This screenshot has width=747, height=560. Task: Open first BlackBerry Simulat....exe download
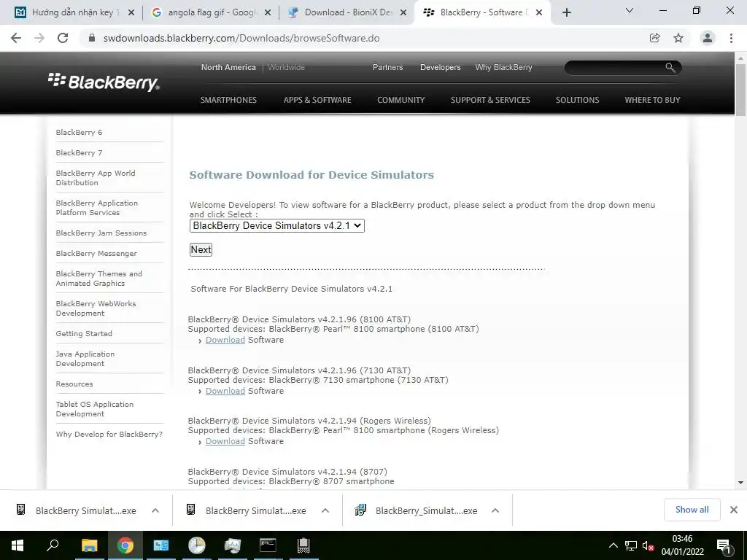coord(76,510)
